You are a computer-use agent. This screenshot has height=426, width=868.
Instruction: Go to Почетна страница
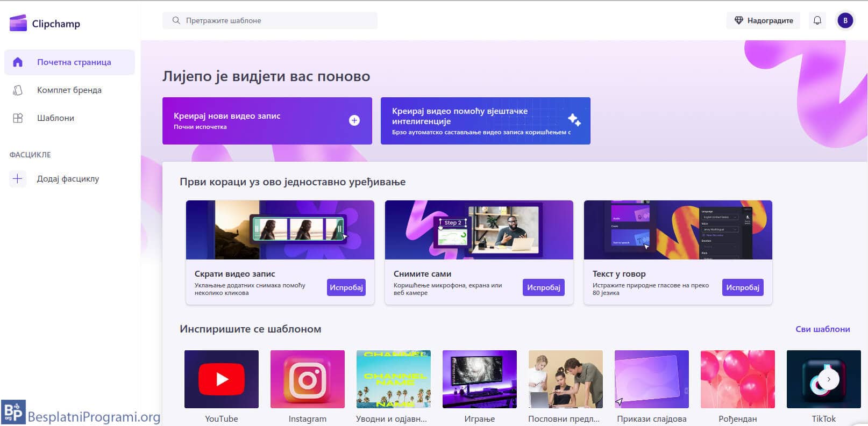point(69,62)
